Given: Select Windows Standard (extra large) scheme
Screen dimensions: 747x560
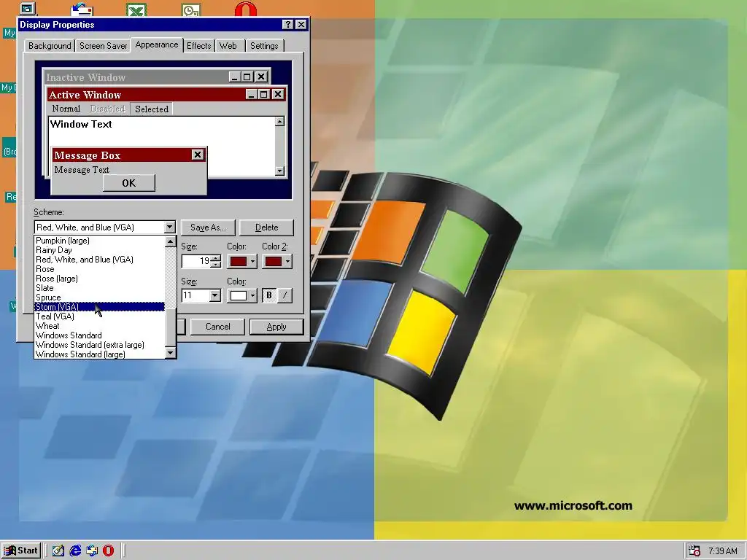Looking at the screenshot, I should pos(99,345).
